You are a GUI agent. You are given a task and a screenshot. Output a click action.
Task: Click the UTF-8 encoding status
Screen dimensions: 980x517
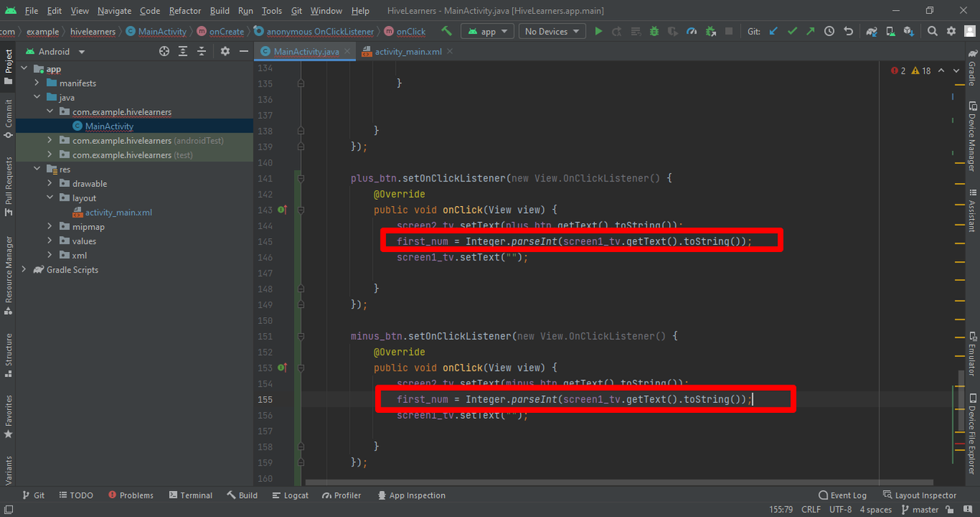coord(840,509)
